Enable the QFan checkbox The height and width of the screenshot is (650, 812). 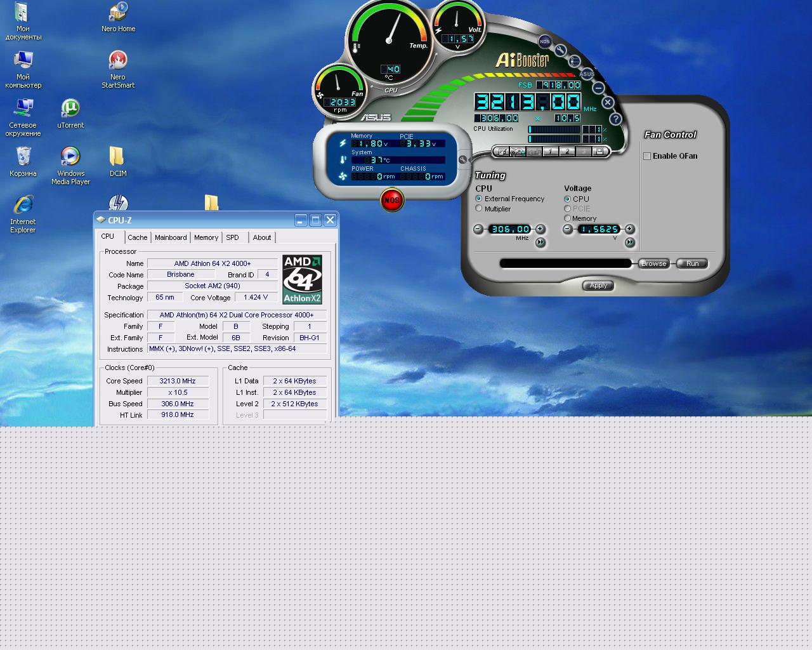pyautogui.click(x=647, y=156)
